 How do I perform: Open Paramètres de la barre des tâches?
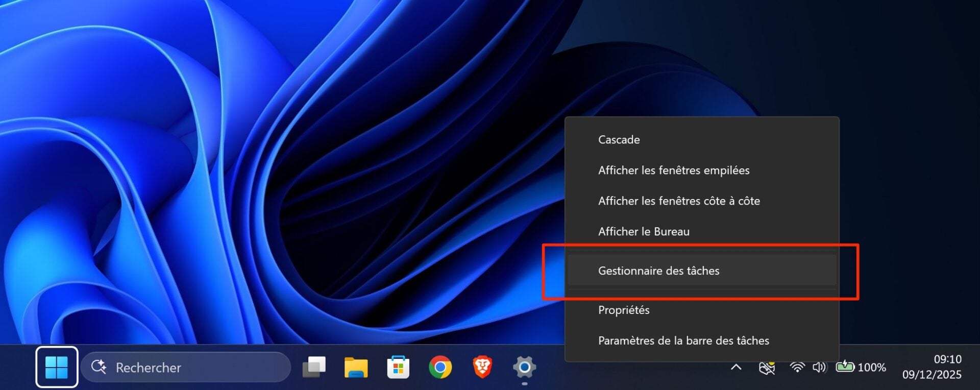pyautogui.click(x=702, y=341)
